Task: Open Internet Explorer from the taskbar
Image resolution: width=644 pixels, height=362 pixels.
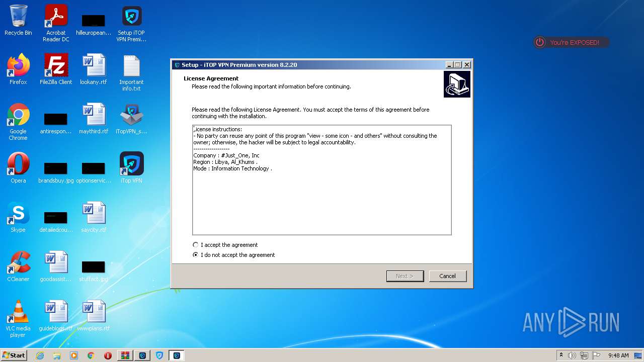Action: click(x=40, y=355)
